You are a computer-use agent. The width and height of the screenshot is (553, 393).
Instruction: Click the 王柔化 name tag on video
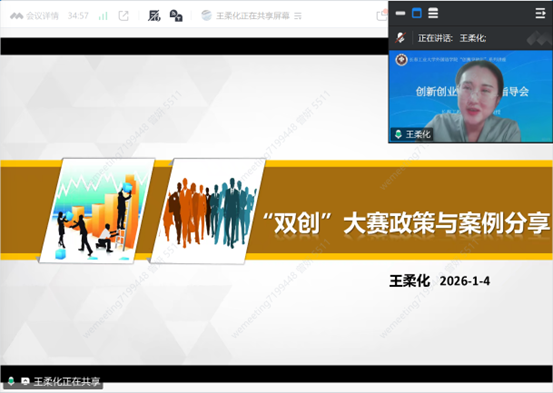tap(412, 134)
